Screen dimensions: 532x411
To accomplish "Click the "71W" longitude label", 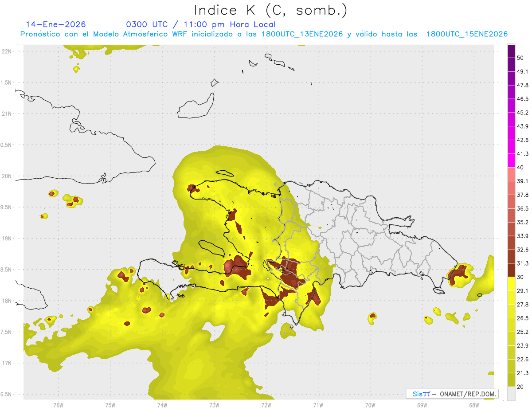I will [317, 405].
